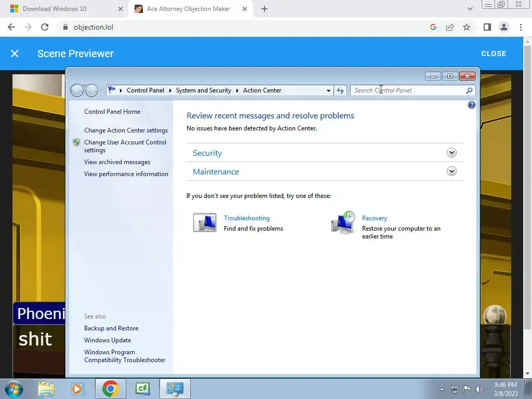
Task: Click System and Security breadcrumb
Action: point(203,90)
